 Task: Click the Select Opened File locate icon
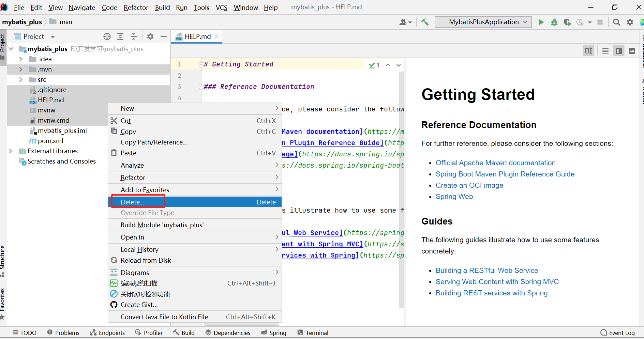pyautogui.click(x=107, y=36)
